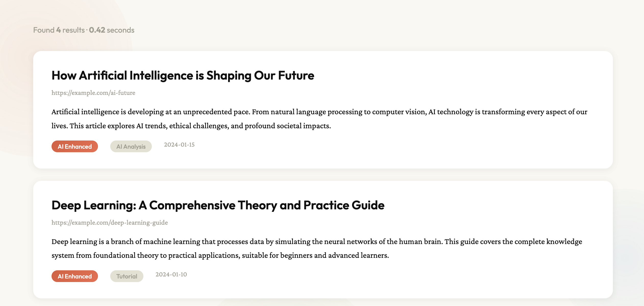The image size is (644, 306).
Task: Click the '0.42 seconds' search time
Action: [x=112, y=30]
